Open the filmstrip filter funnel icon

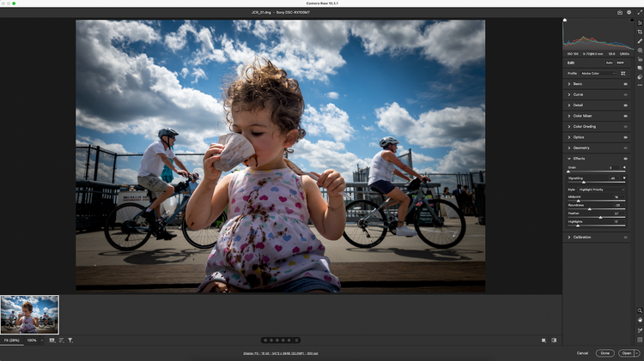tap(70, 340)
